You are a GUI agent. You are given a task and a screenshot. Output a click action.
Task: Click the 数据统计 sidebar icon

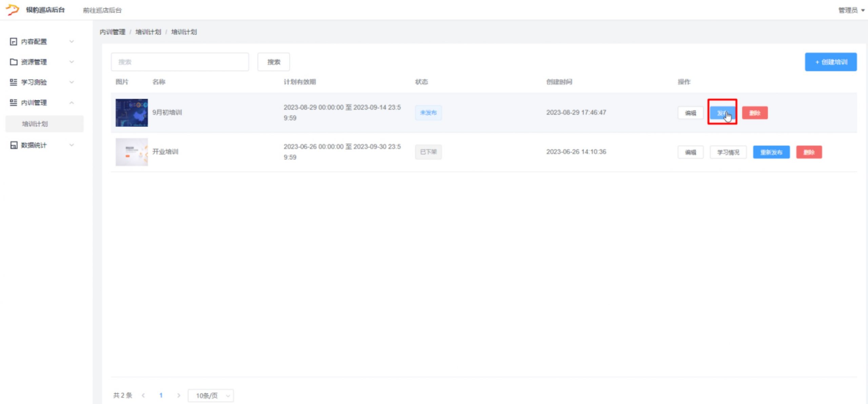[x=14, y=145]
